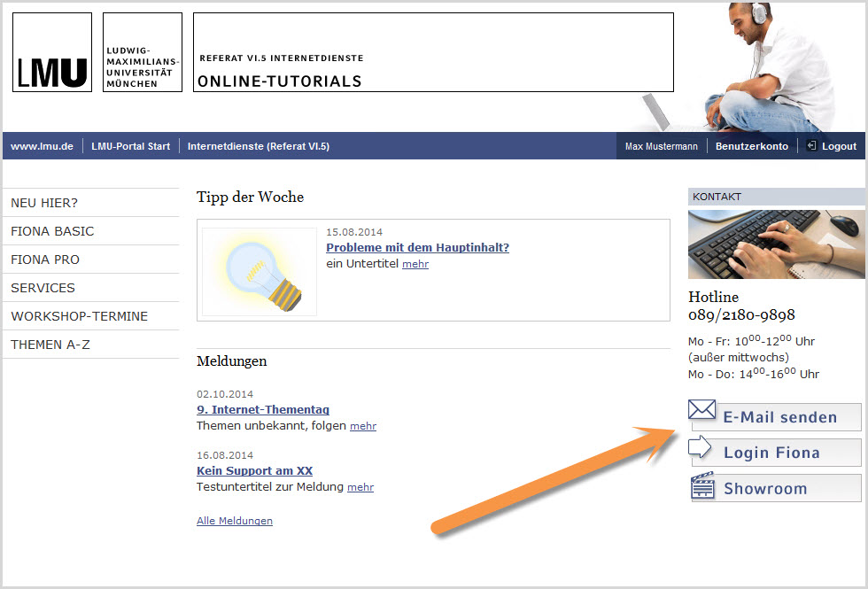Select FIONA PRO in sidebar

[90, 259]
